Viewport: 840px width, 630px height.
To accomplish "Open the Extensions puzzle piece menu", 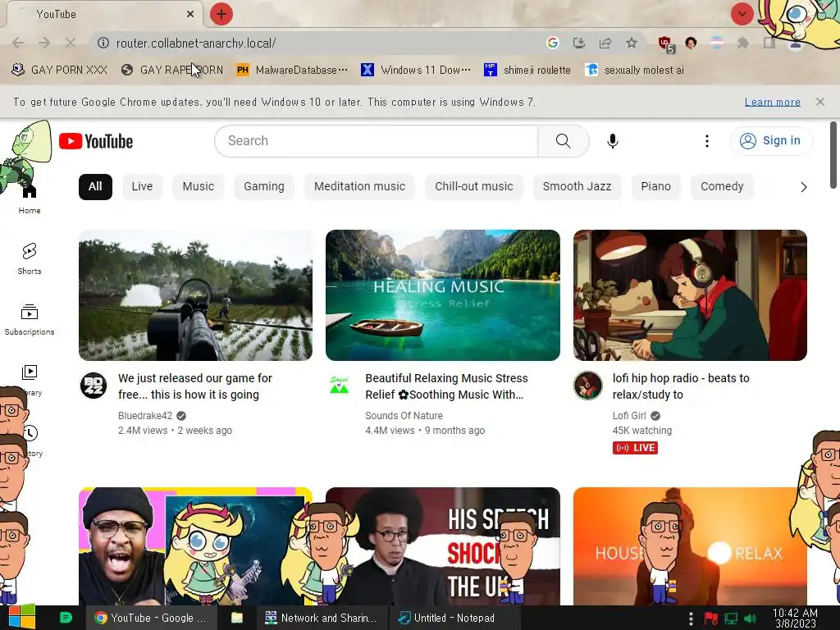I will (743, 43).
